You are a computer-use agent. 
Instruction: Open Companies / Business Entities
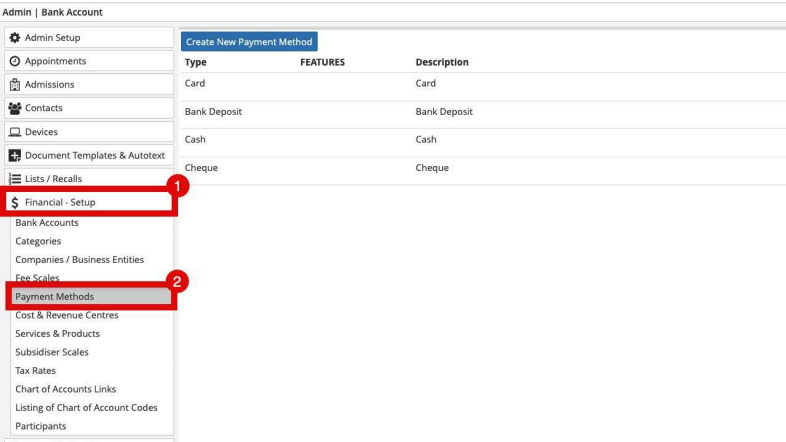(x=79, y=260)
